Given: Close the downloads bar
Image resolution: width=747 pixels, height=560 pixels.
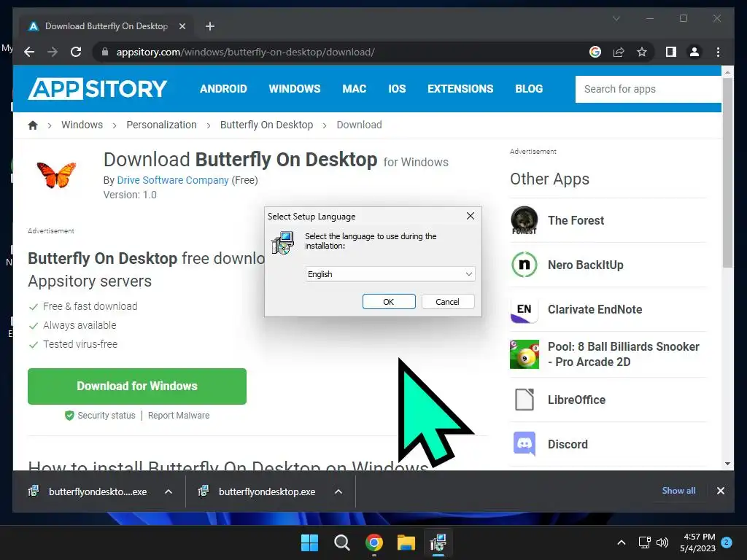Looking at the screenshot, I should click(720, 491).
